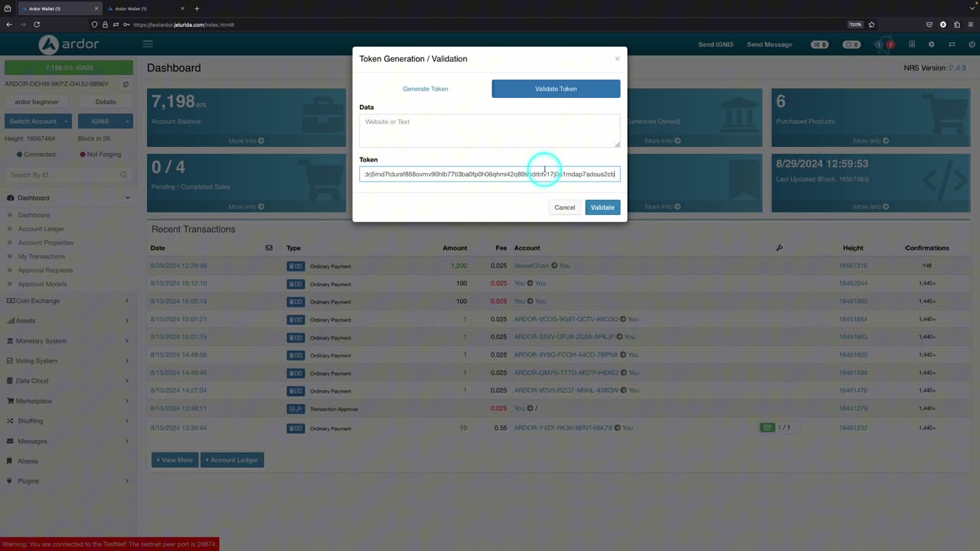Screen dimensions: 980x551
Task: Click the View More button
Action: coord(175,460)
